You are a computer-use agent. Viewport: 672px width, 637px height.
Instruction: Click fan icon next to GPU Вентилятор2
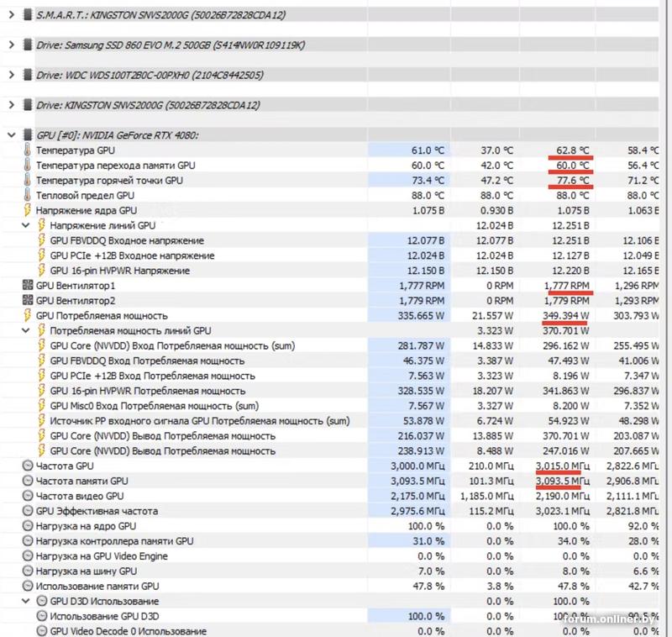pyautogui.click(x=28, y=301)
